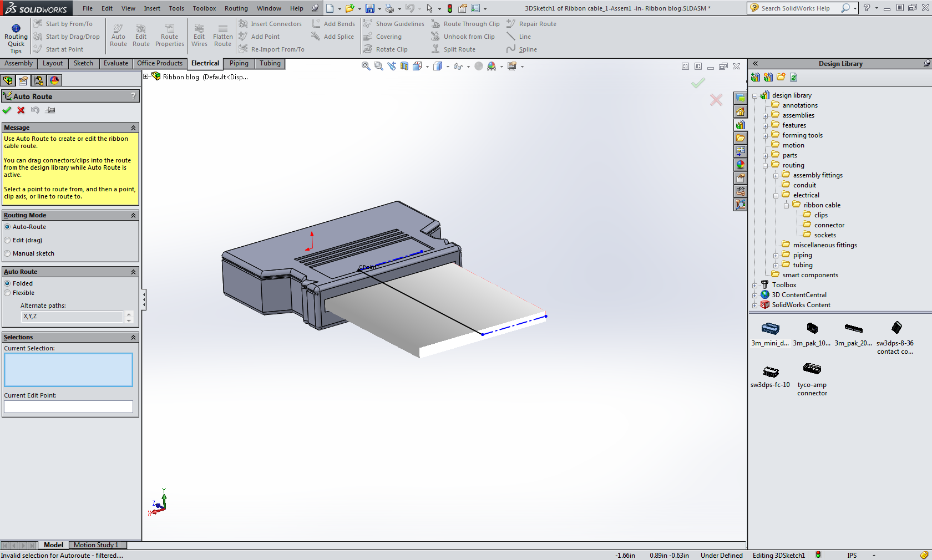This screenshot has width=932, height=560.
Task: Click Covering command
Action: pyautogui.click(x=383, y=37)
